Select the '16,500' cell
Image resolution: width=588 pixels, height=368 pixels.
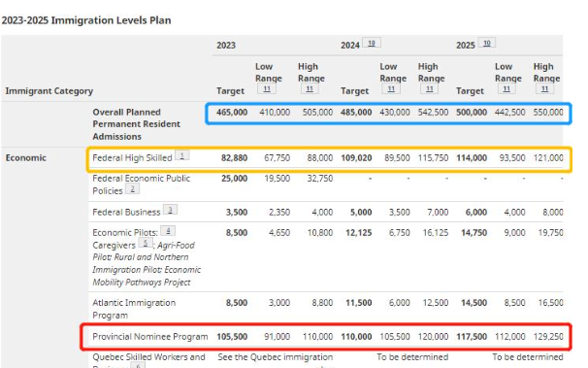(550, 303)
